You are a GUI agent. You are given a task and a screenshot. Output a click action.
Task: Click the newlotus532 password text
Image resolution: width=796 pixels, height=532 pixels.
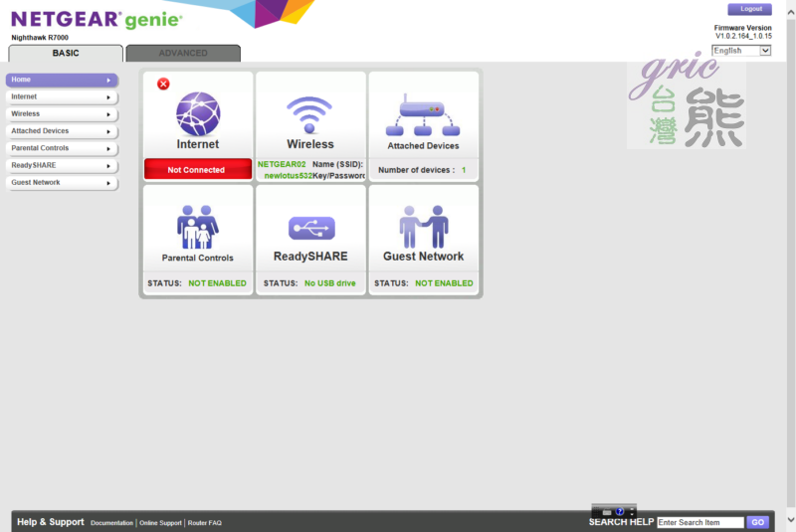(x=289, y=176)
